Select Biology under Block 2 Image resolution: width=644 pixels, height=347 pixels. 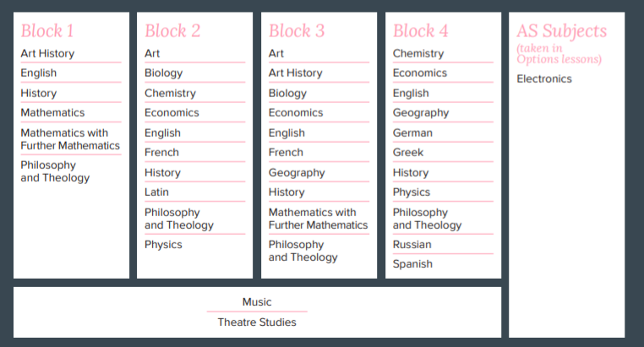coord(163,73)
